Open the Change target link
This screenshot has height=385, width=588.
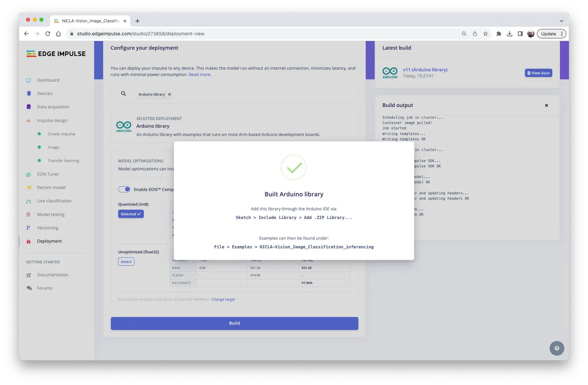click(223, 299)
